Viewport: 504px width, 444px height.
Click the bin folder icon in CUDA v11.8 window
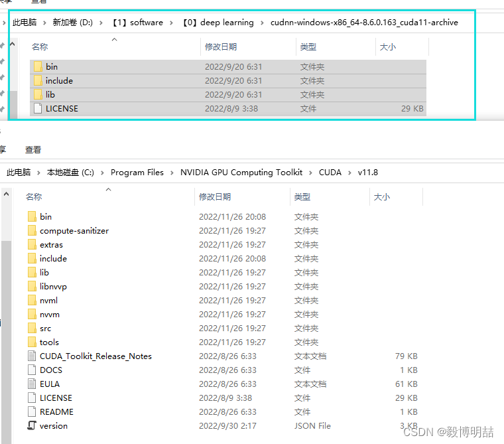[x=32, y=216]
